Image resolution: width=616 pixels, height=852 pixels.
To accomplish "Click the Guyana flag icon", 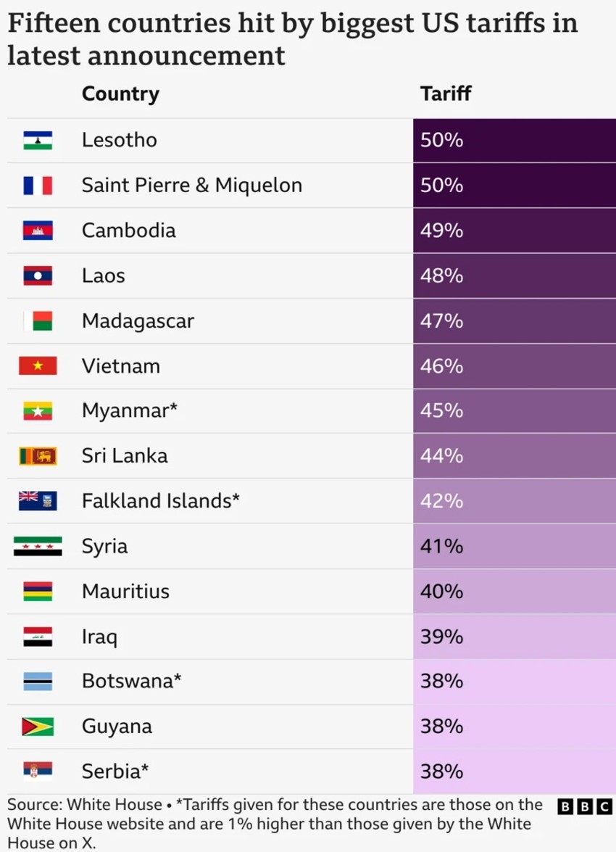I will (38, 727).
